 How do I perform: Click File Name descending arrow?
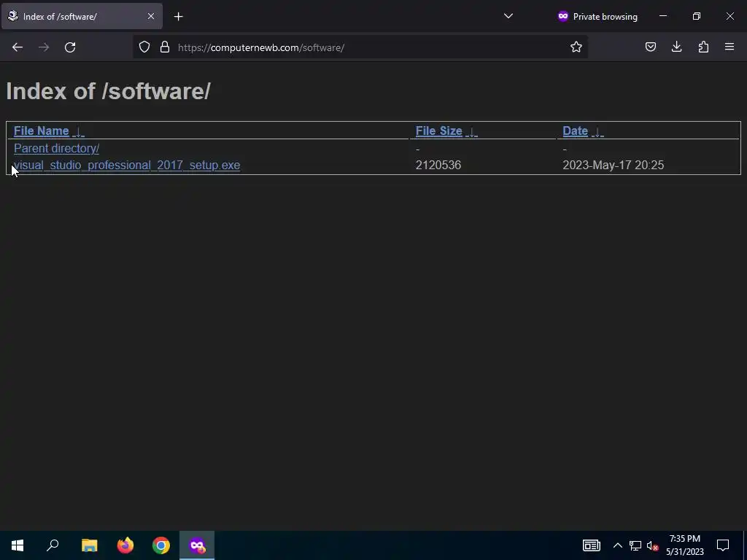click(x=79, y=132)
